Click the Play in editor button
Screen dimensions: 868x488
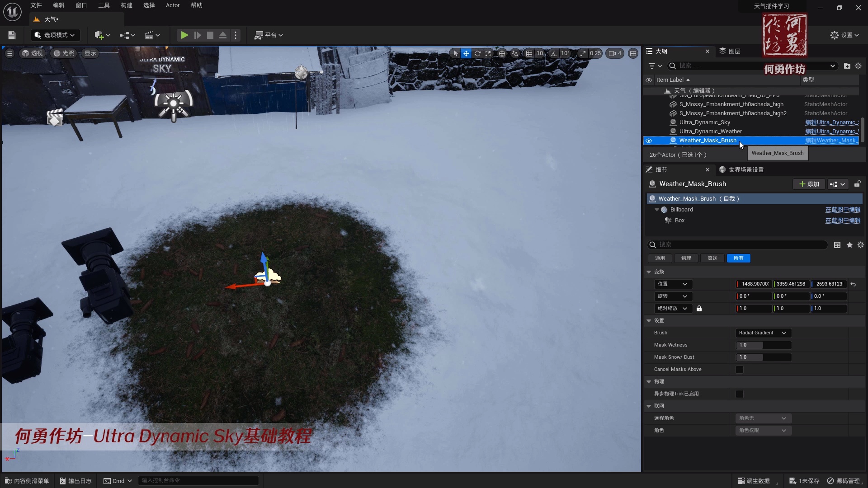click(184, 35)
